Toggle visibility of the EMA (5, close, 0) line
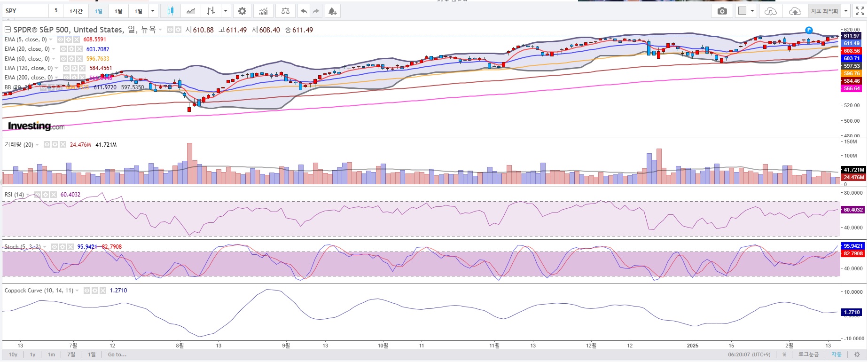The height and width of the screenshot is (362, 868). coord(60,39)
